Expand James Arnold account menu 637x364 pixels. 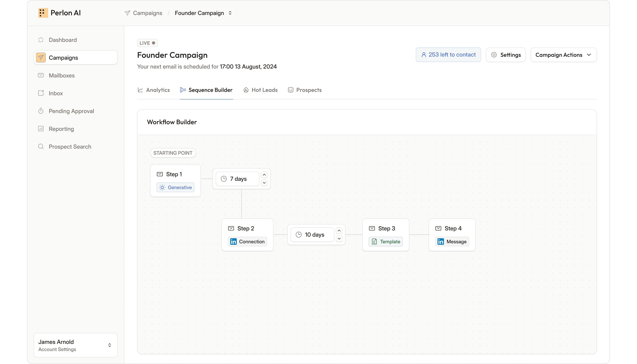pyautogui.click(x=109, y=345)
